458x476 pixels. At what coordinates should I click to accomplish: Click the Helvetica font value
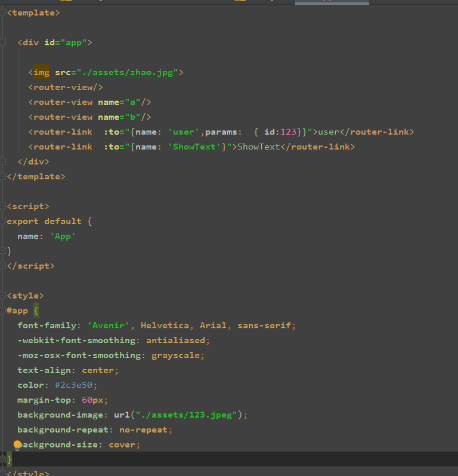pos(165,325)
